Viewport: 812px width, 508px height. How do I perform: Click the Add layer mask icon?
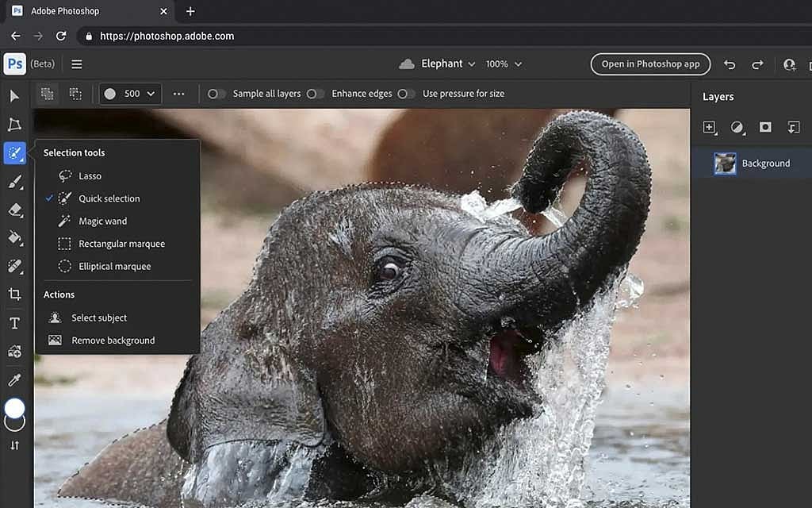tap(765, 127)
